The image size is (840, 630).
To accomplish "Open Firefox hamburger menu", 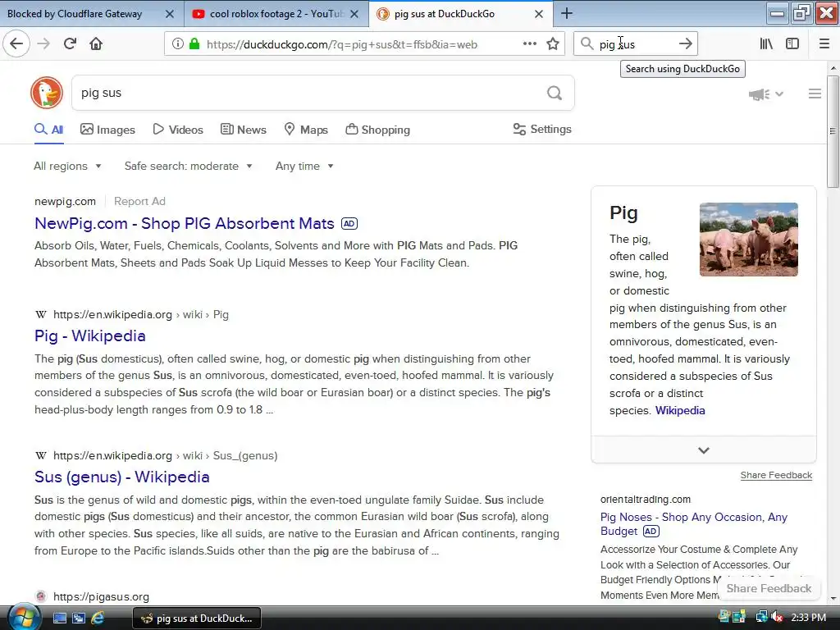I will pyautogui.click(x=824, y=44).
